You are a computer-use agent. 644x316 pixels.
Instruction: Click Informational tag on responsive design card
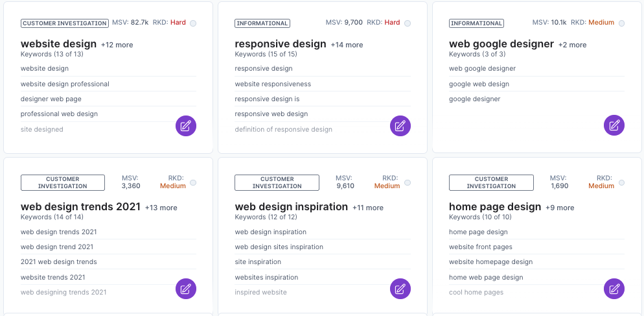pos(262,23)
